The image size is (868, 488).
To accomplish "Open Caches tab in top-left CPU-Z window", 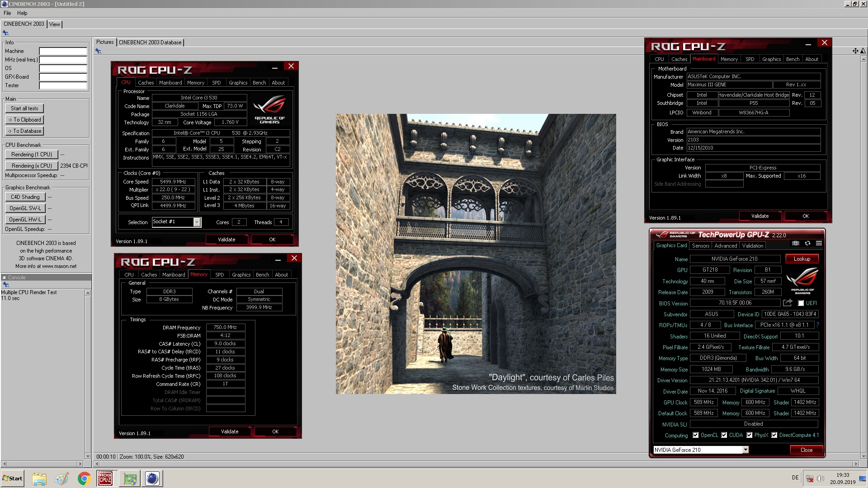I will pyautogui.click(x=146, y=83).
